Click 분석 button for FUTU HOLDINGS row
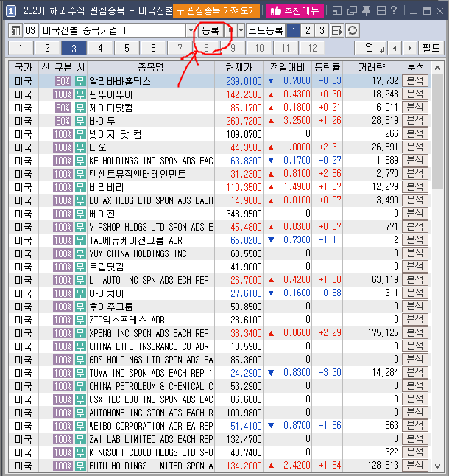Image resolution: width=449 pixels, height=476 pixels. 414,466
